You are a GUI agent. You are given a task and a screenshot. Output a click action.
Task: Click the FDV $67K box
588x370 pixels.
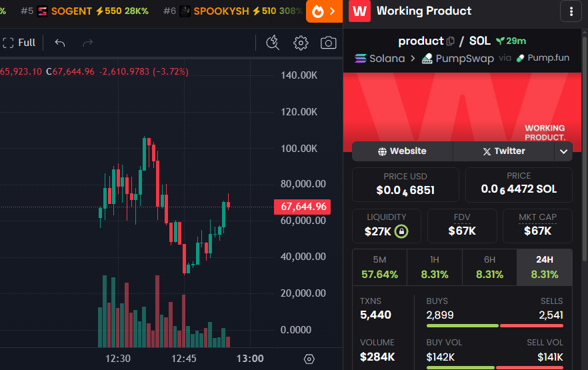(x=462, y=226)
